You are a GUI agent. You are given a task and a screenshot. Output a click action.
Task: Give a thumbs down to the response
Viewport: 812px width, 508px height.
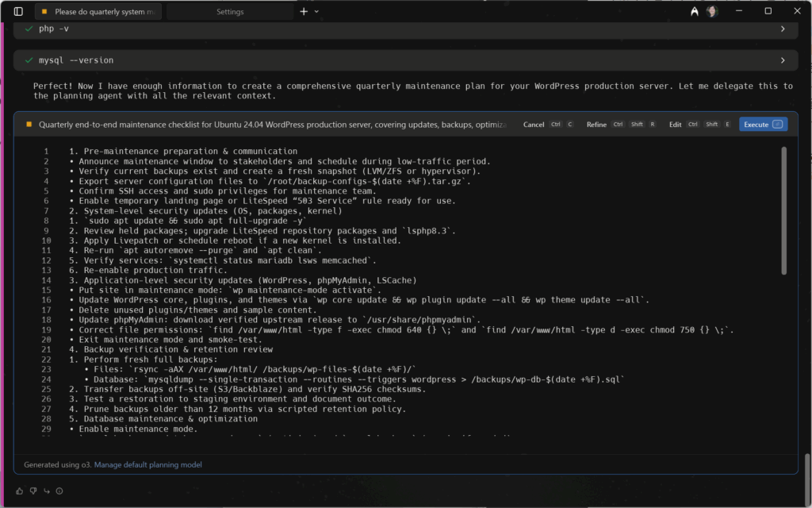33,491
